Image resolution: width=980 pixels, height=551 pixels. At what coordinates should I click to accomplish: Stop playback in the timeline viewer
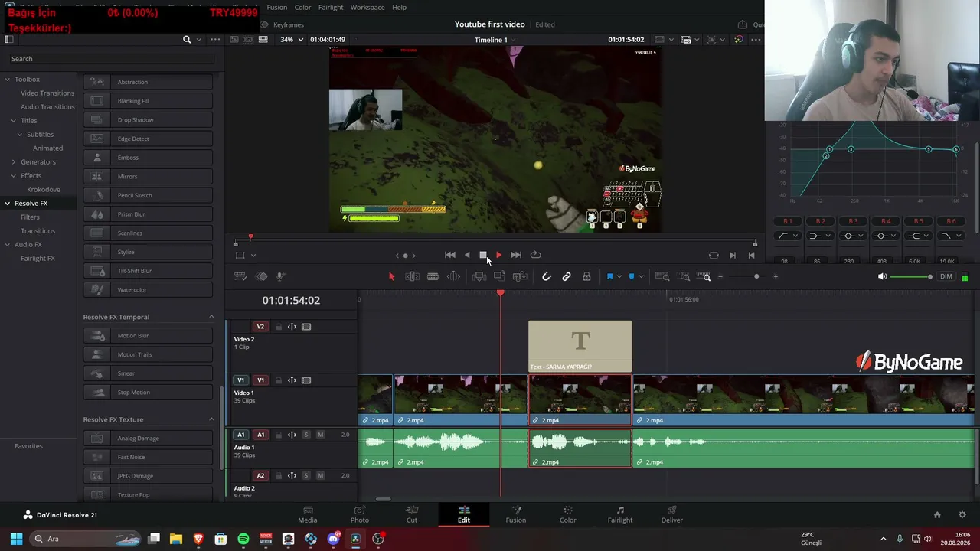[x=483, y=255]
